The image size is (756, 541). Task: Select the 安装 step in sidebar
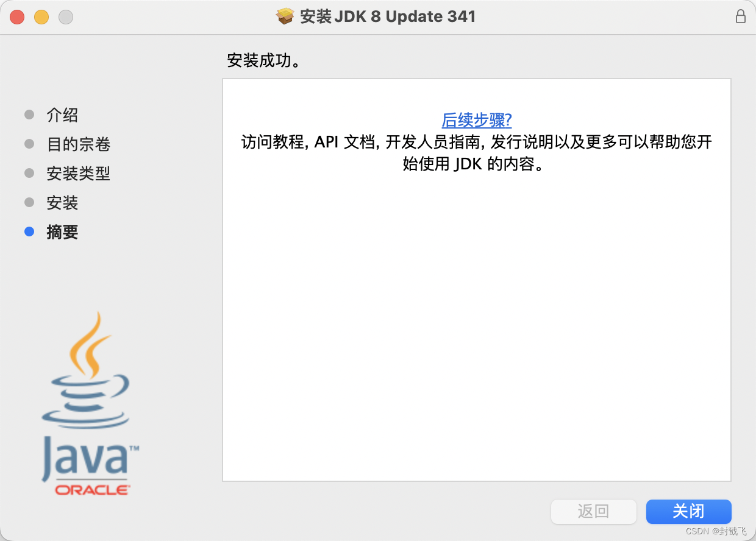click(x=62, y=203)
